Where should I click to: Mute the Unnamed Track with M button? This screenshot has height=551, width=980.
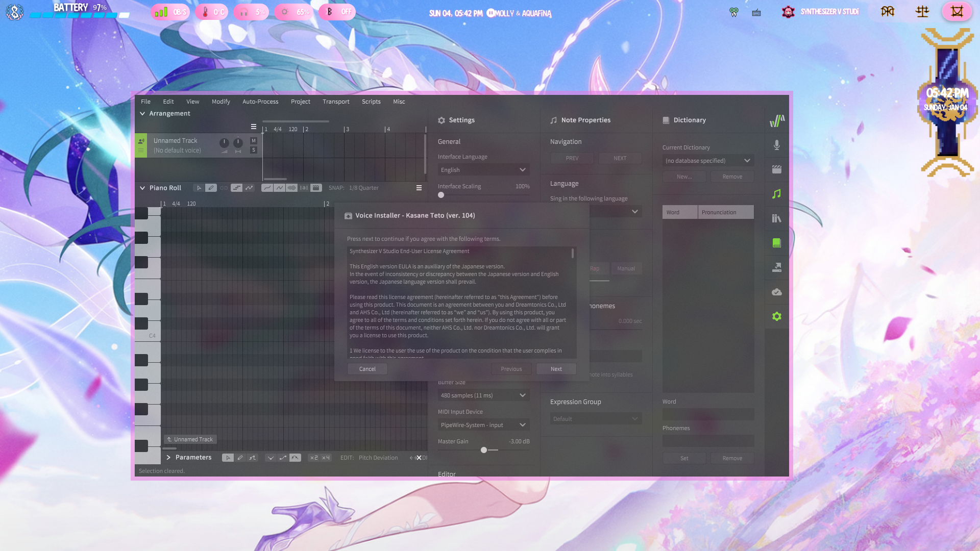point(254,140)
